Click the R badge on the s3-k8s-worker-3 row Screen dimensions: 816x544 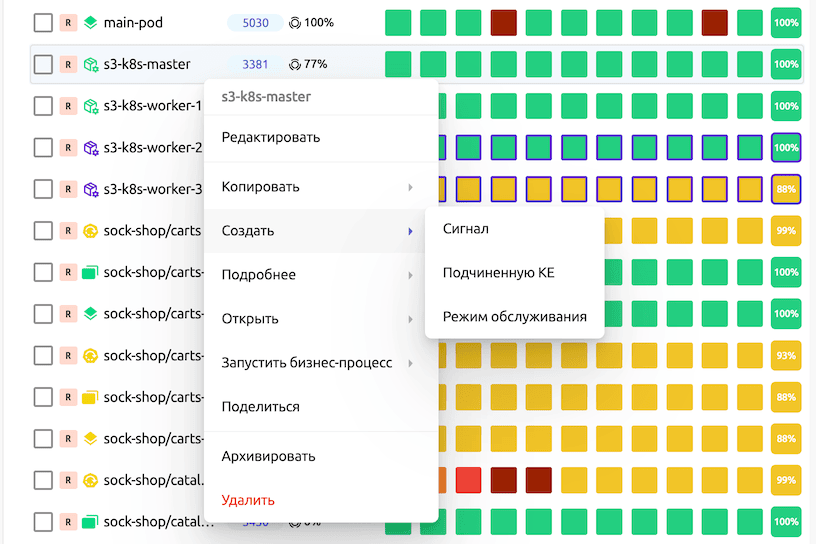[x=68, y=189]
